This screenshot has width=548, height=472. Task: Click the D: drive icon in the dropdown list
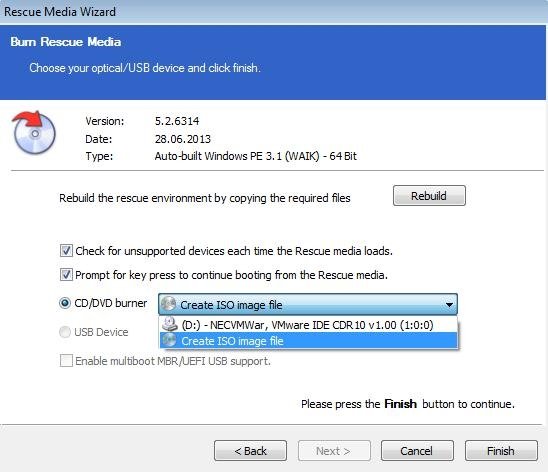(170, 324)
